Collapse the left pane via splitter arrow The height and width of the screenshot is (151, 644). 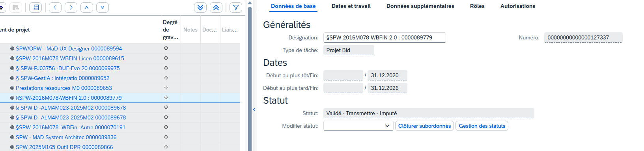pos(254,110)
